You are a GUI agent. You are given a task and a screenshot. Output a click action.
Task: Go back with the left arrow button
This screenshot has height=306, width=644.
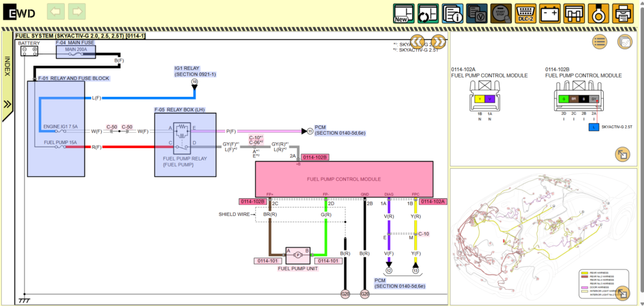point(56,11)
